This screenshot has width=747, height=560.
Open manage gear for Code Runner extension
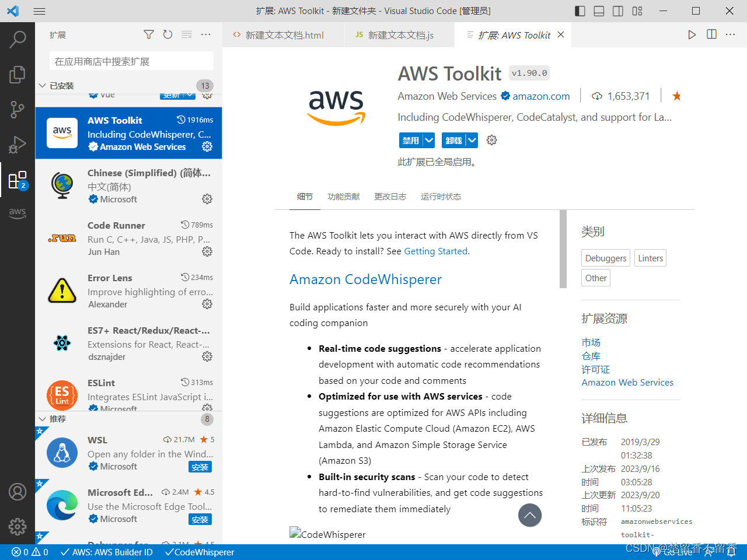(207, 251)
